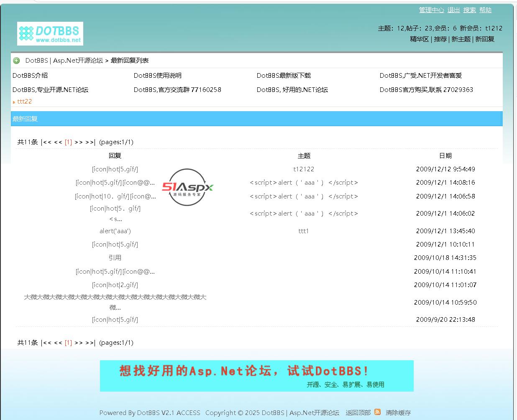Click the new member name t1212

494,28
